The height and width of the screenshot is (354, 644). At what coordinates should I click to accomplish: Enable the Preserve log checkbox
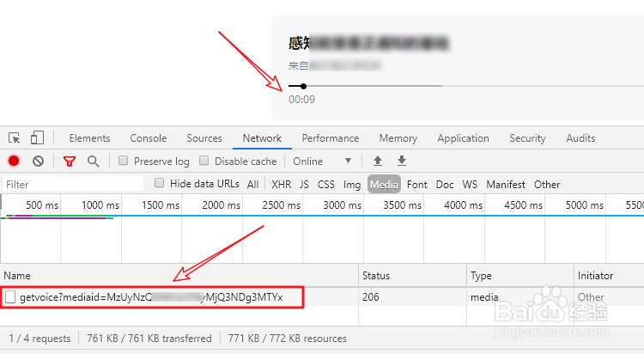point(123,161)
